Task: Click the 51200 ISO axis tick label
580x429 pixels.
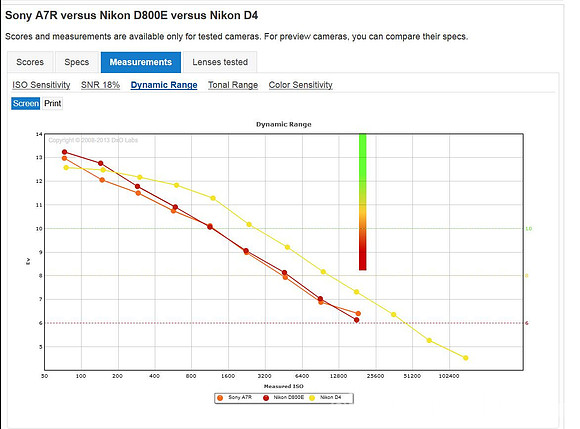Action: click(x=412, y=376)
